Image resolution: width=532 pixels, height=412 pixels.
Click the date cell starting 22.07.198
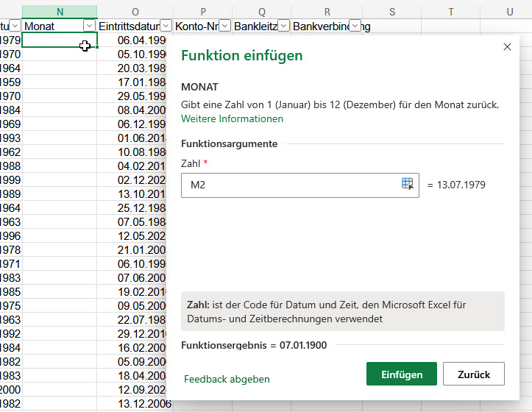click(x=132, y=320)
